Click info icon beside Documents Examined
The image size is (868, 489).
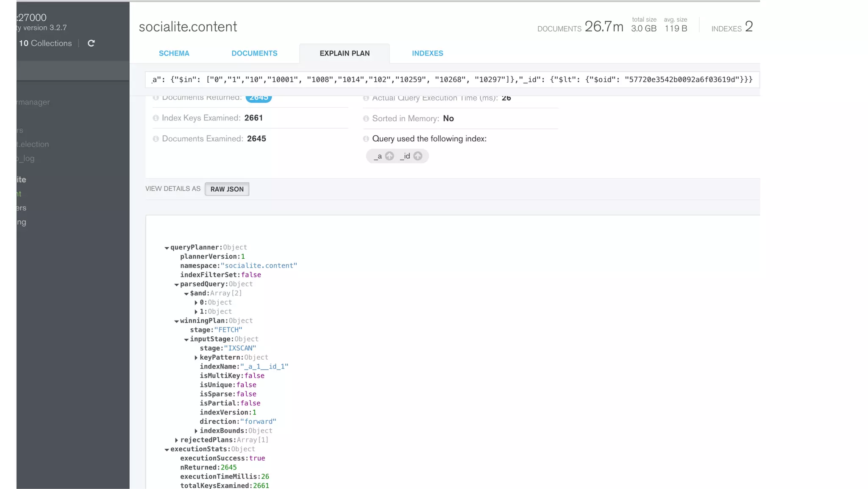(x=156, y=139)
